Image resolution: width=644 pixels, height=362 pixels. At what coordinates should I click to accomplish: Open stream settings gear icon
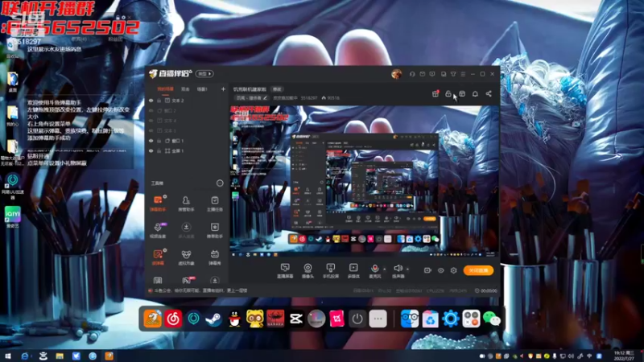point(453,270)
